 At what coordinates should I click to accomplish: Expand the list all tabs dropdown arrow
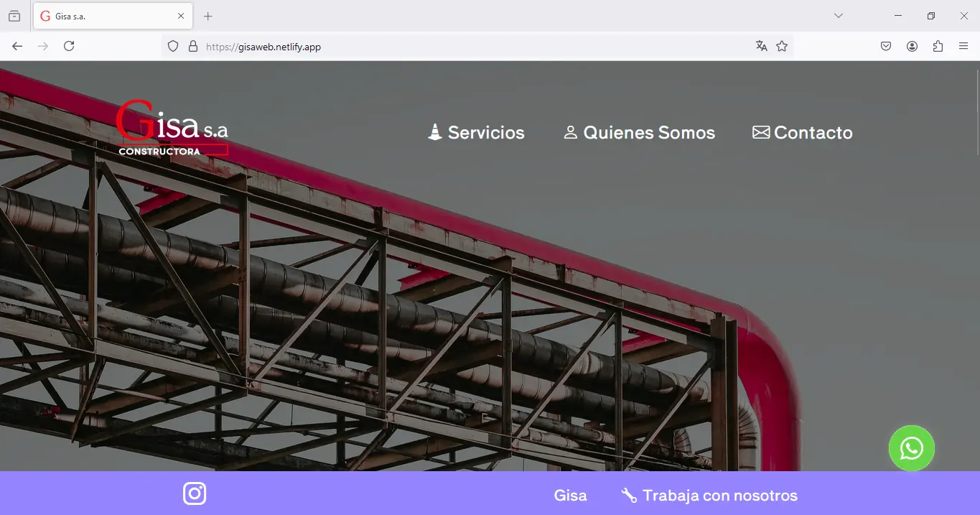[838, 16]
